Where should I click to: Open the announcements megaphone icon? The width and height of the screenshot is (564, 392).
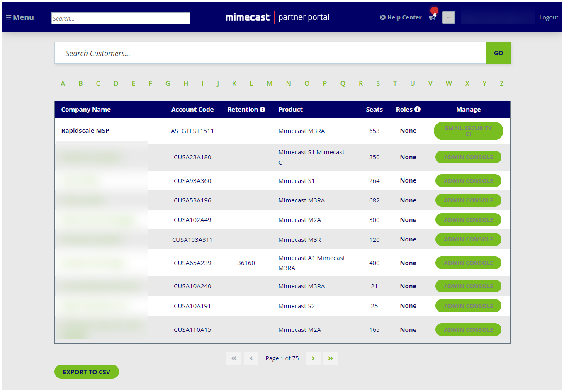point(432,17)
